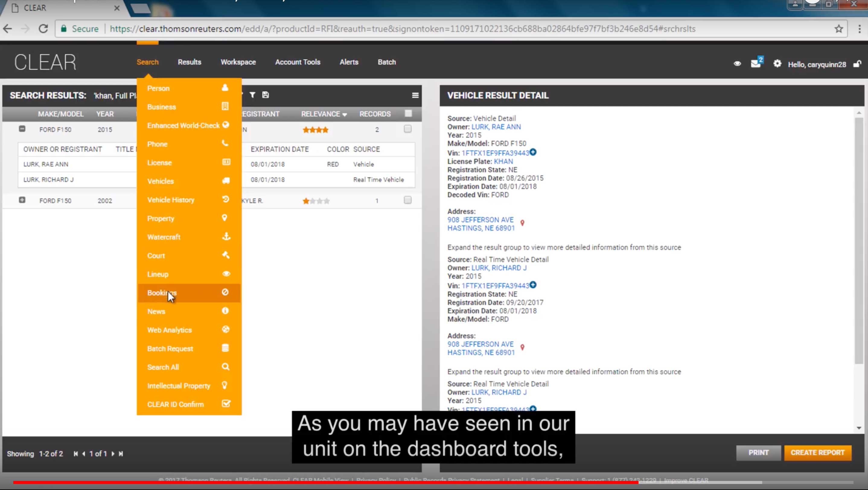
Task: Sort by the Relevance column arrow
Action: click(x=344, y=115)
